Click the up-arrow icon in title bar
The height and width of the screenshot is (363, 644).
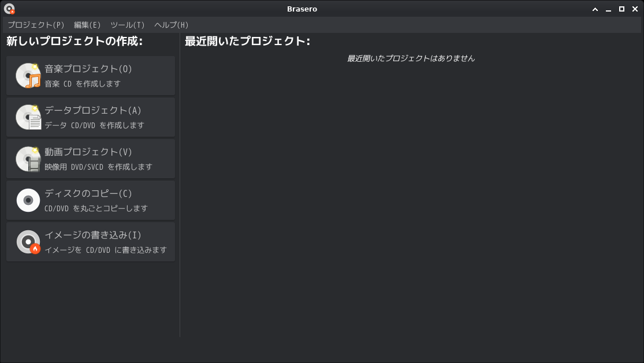click(x=595, y=9)
